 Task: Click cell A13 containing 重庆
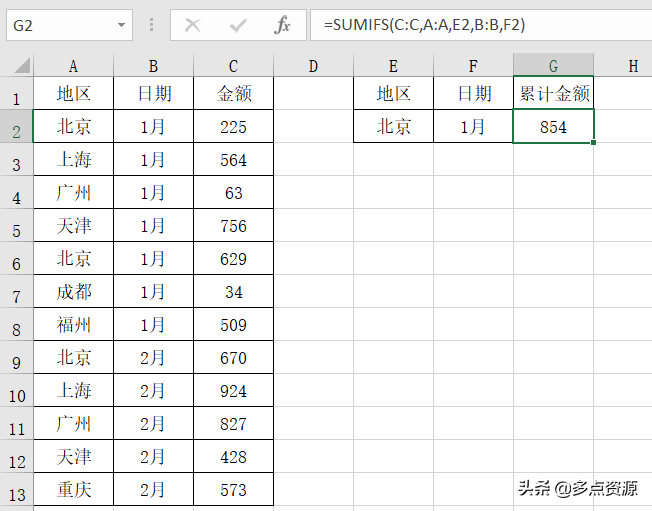click(x=73, y=489)
